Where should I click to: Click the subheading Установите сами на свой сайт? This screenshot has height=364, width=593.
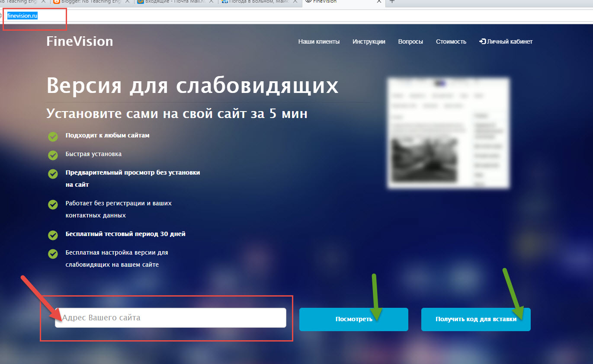click(x=177, y=114)
